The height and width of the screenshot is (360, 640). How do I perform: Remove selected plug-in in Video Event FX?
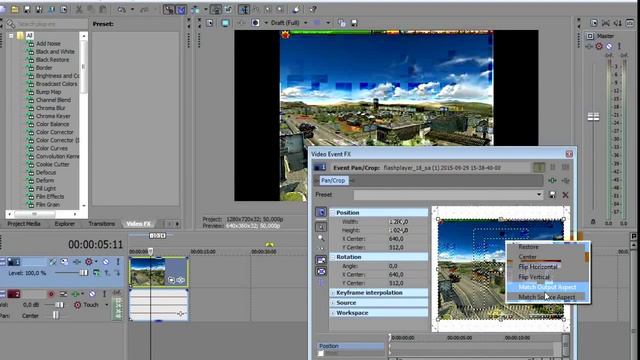[x=565, y=180]
